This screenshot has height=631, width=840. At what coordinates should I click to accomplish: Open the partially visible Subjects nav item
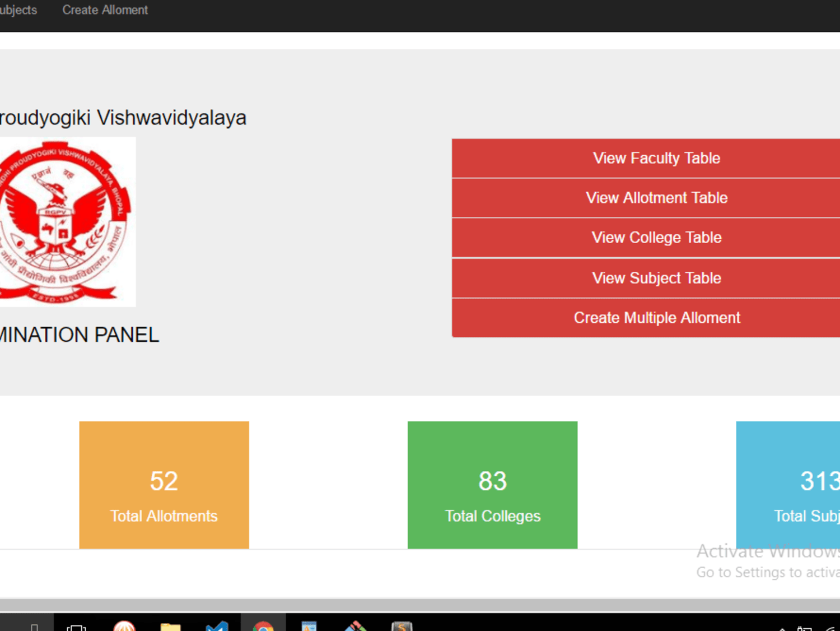[x=18, y=10]
